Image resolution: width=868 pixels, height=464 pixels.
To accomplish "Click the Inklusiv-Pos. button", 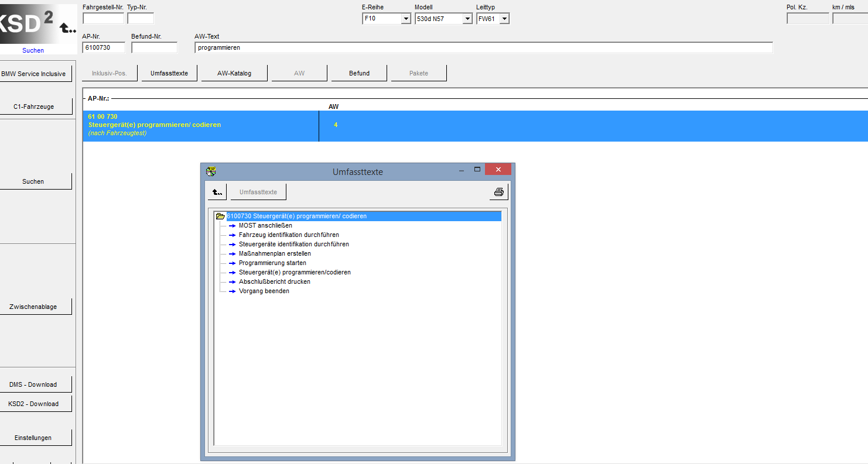I will coord(110,73).
